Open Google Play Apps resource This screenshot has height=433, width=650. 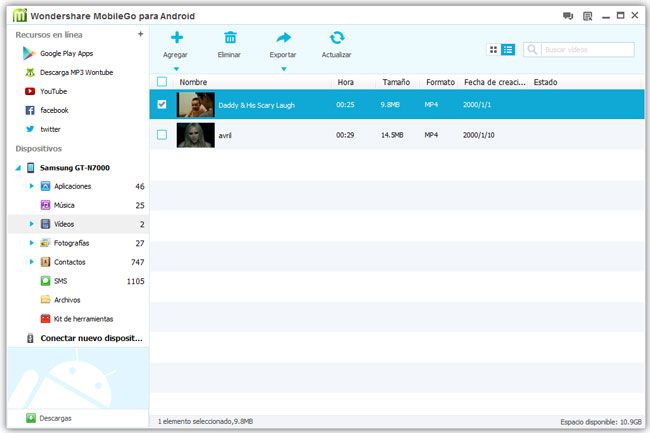tap(66, 53)
